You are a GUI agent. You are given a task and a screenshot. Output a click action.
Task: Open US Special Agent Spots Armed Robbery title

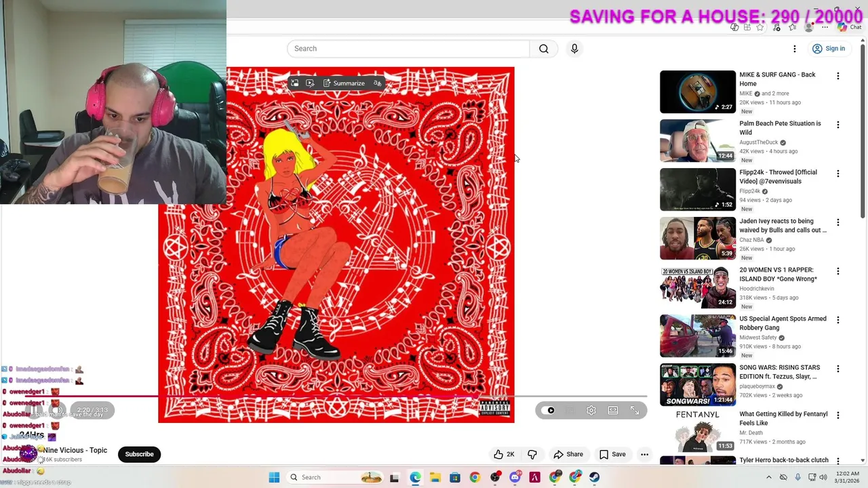tap(783, 323)
